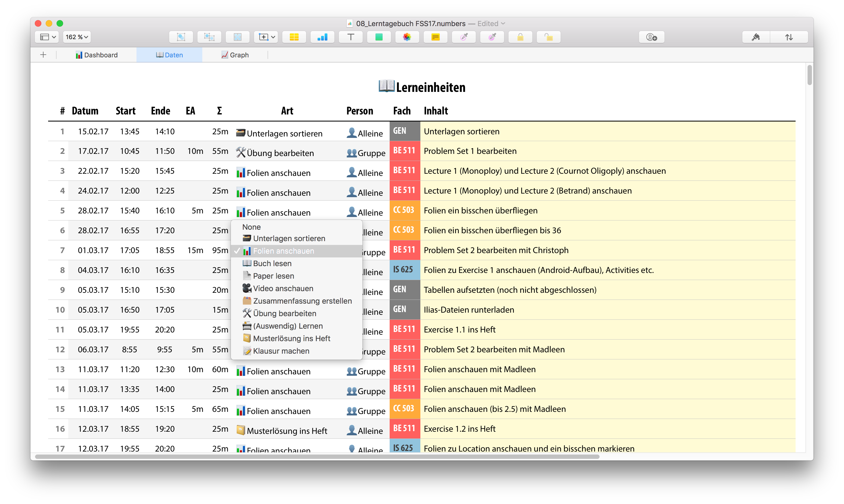Image resolution: width=844 pixels, height=504 pixels.
Task: Click the Edited document title dropdown
Action: tap(491, 23)
